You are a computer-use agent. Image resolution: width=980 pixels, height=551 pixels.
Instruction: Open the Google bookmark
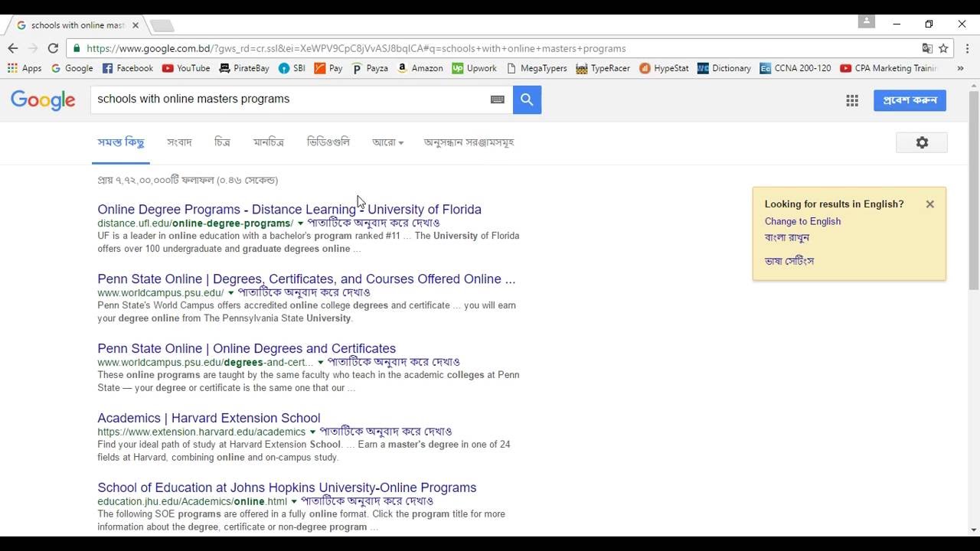72,68
